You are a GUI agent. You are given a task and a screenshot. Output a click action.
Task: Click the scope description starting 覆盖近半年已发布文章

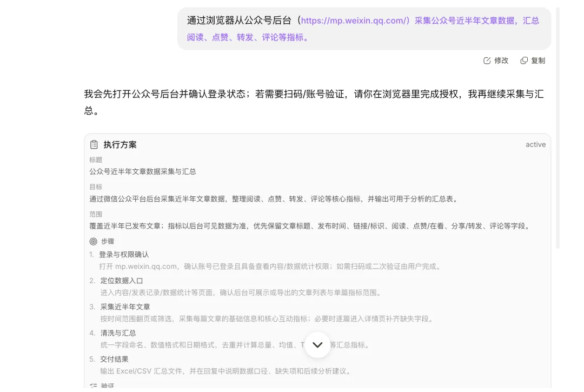[310, 226]
